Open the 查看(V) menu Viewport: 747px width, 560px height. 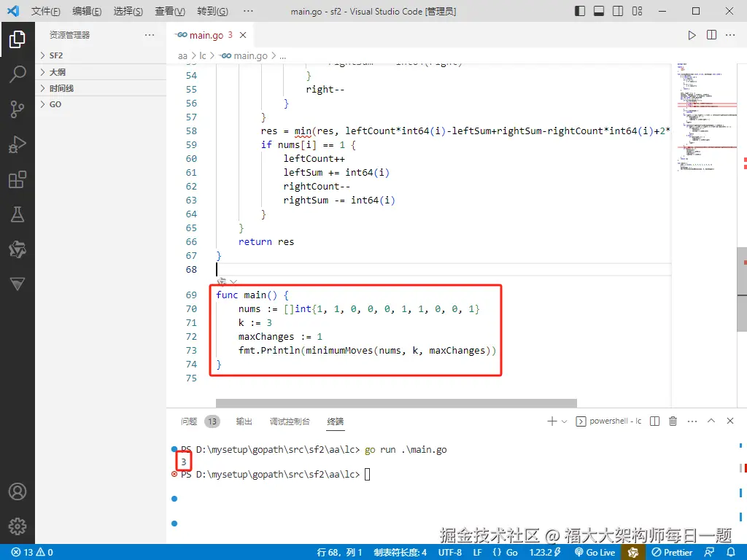[170, 11]
